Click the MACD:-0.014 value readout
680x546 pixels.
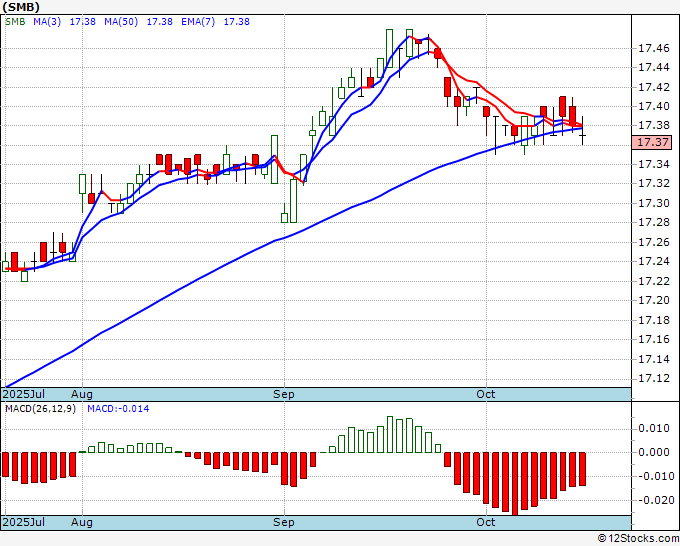[x=118, y=409]
